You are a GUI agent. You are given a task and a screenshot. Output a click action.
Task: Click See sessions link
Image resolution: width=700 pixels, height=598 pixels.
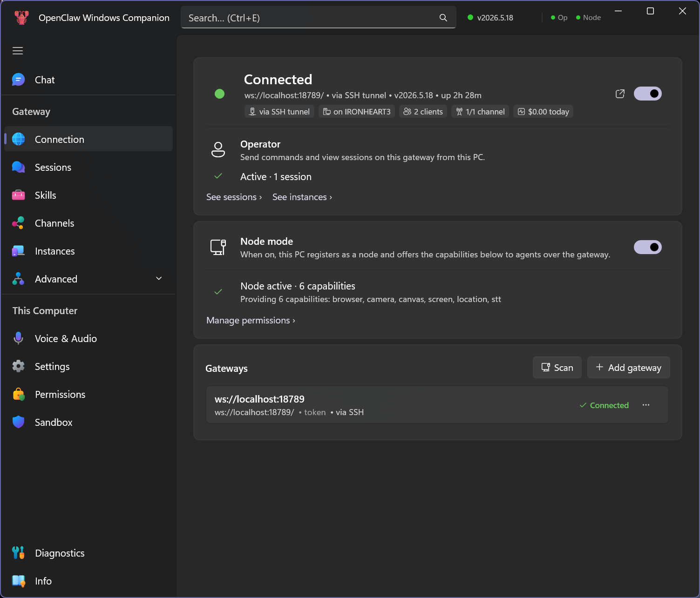coord(234,197)
